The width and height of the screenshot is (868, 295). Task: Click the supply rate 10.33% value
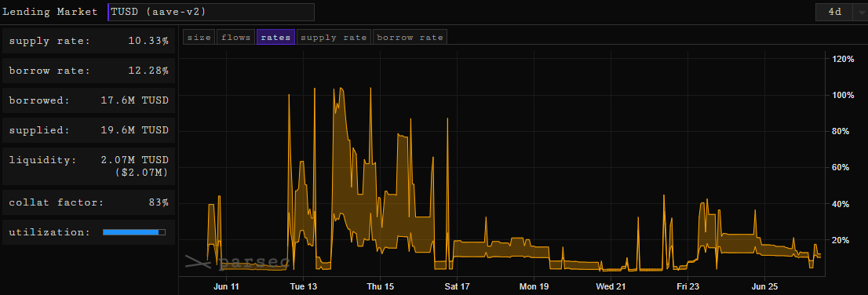pos(148,41)
